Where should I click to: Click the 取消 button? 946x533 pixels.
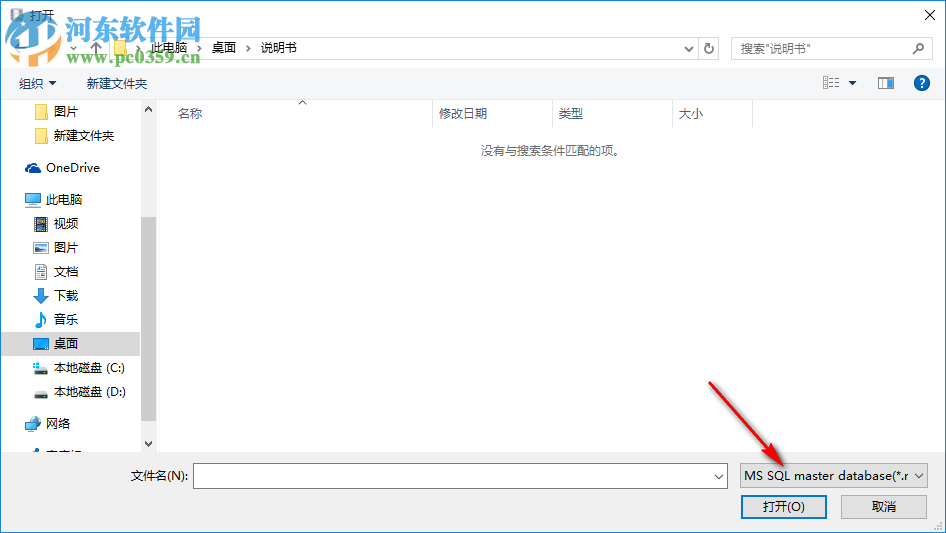point(884,506)
